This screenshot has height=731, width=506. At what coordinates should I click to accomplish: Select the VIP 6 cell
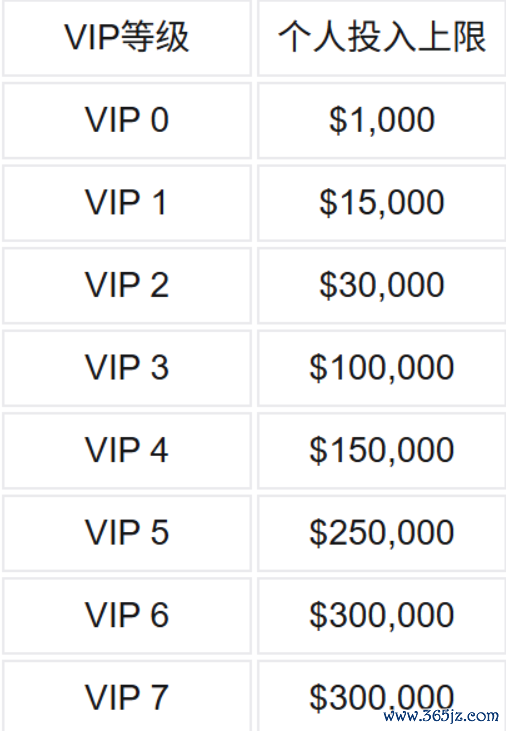127,615
